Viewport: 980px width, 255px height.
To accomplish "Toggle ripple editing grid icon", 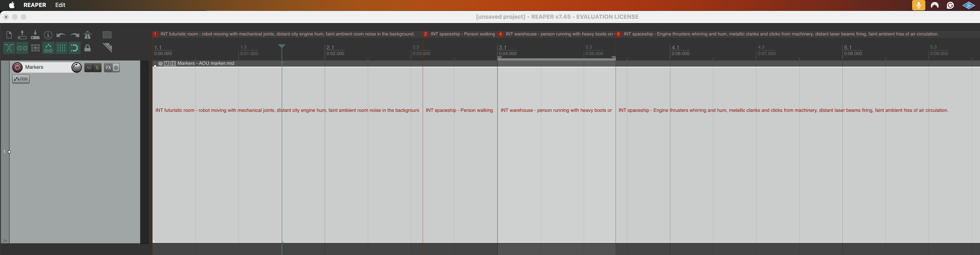I will (x=35, y=48).
